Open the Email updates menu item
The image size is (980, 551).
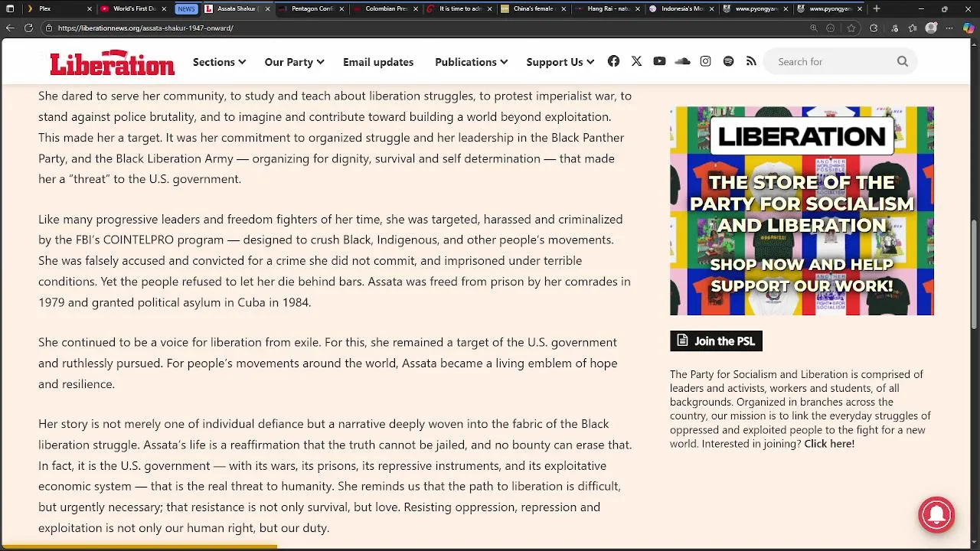click(378, 62)
